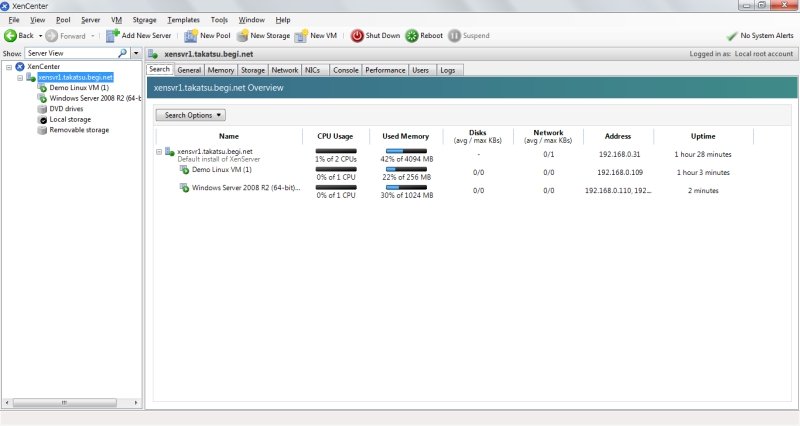Open Forward history dropdown arrow

(92, 36)
